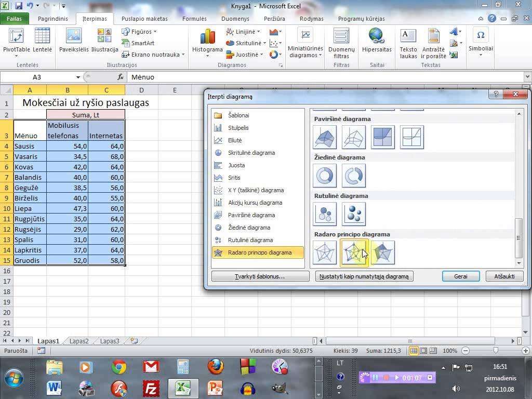Switch to the Pagrindinis tab
The width and height of the screenshot is (532, 399).
point(52,19)
